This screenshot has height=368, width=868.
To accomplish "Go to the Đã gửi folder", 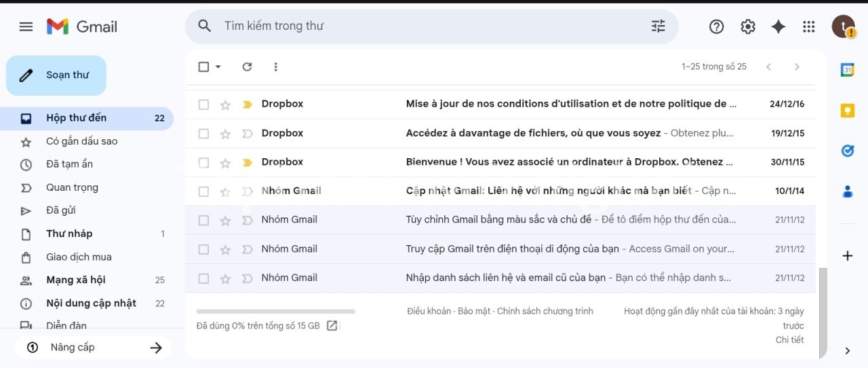I will click(x=60, y=210).
